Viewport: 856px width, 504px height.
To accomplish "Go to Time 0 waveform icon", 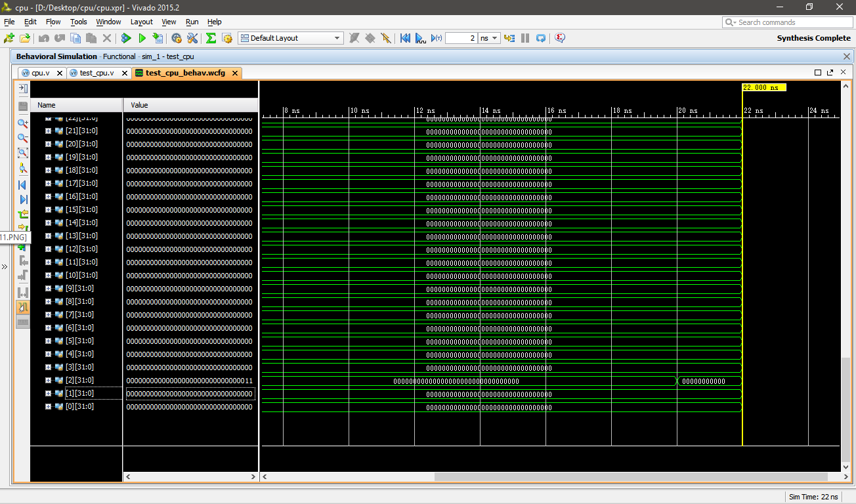I will pyautogui.click(x=23, y=185).
